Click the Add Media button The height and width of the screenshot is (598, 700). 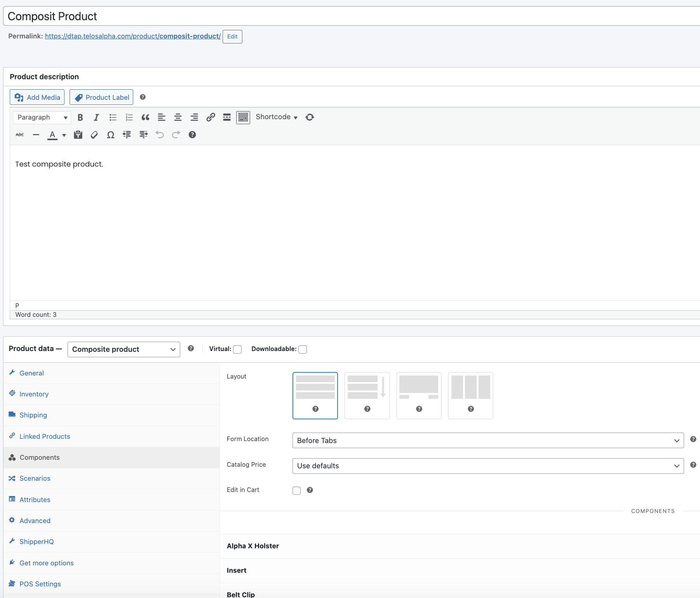[37, 97]
